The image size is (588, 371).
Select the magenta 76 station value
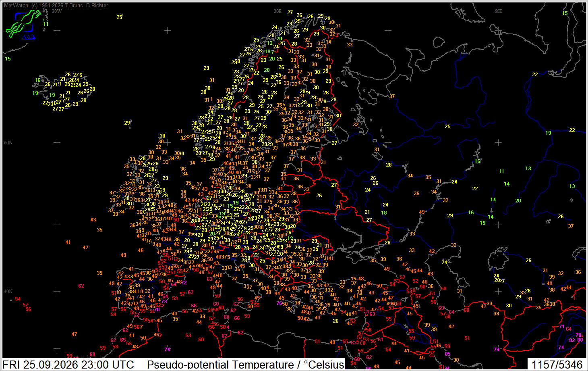[280, 303]
